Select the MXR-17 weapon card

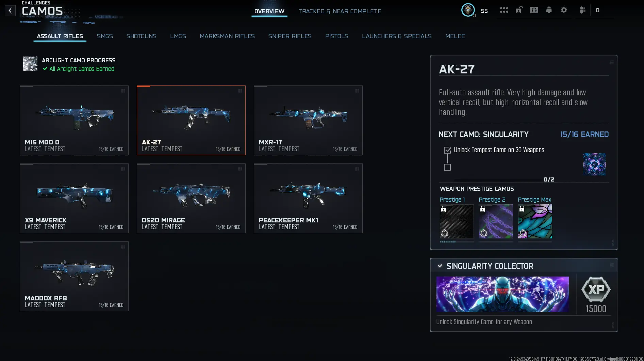point(308,121)
